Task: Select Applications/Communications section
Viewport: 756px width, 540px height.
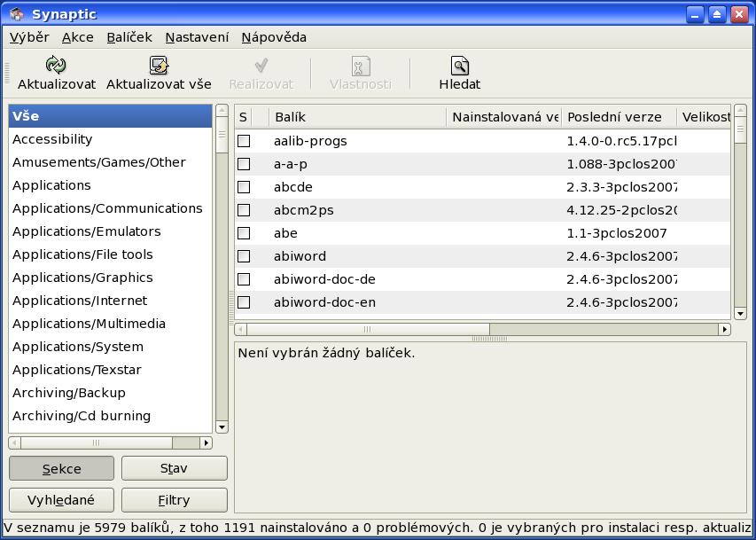Action: click(111, 208)
